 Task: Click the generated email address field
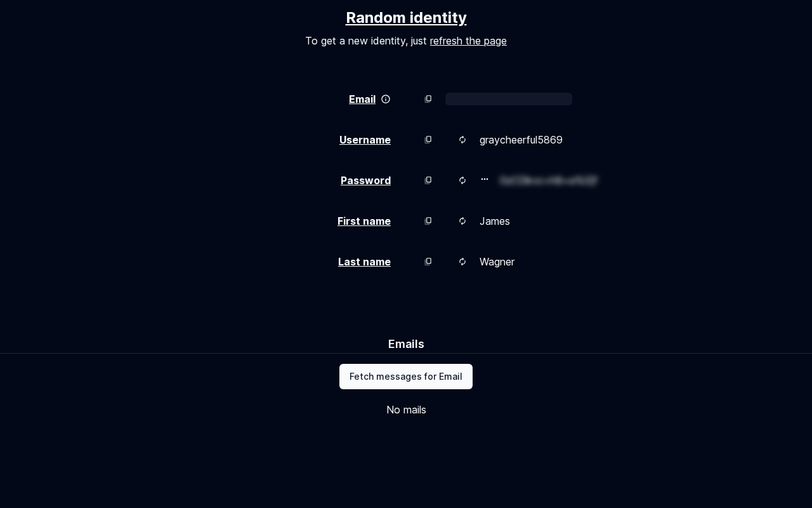(509, 99)
